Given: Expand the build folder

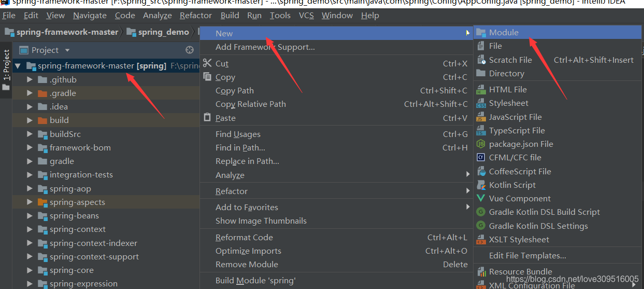Looking at the screenshot, I should [30, 120].
